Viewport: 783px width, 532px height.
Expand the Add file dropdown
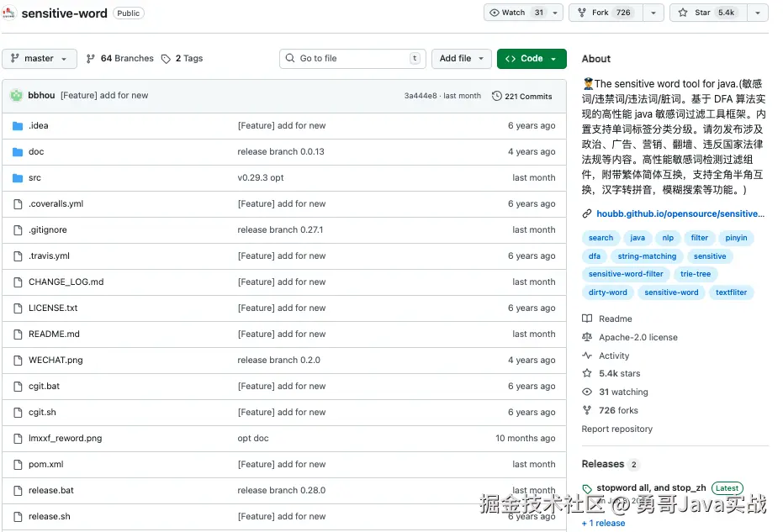coord(462,59)
